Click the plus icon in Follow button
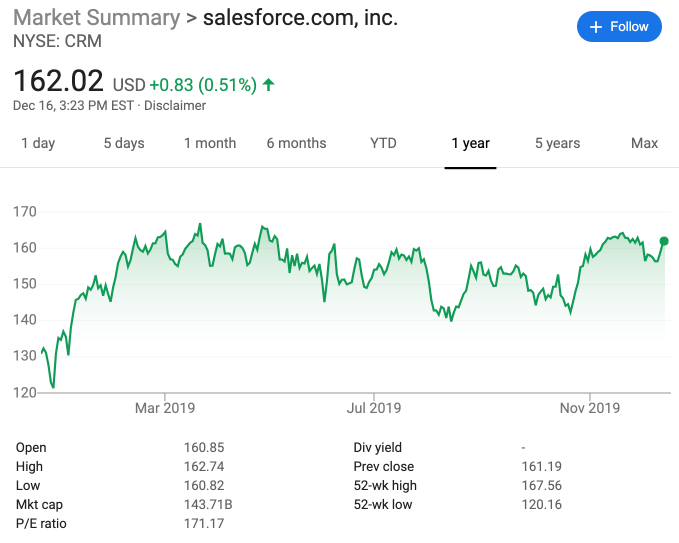 pos(597,27)
